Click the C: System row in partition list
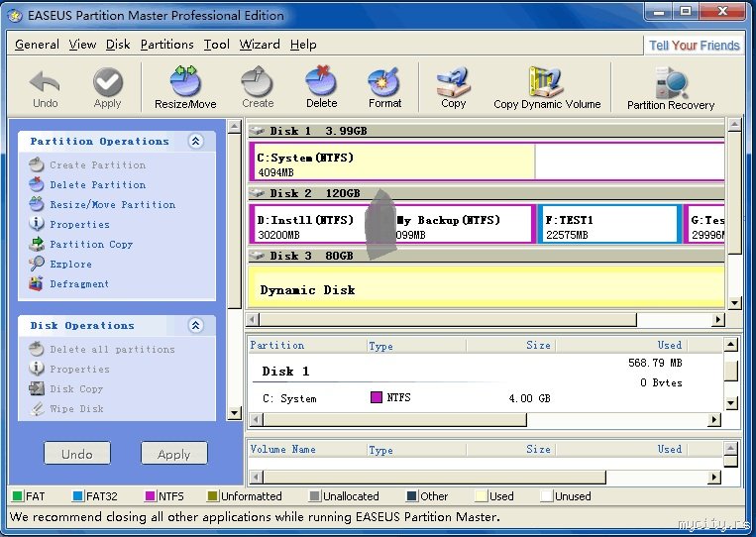The width and height of the screenshot is (756, 537). 486,398
